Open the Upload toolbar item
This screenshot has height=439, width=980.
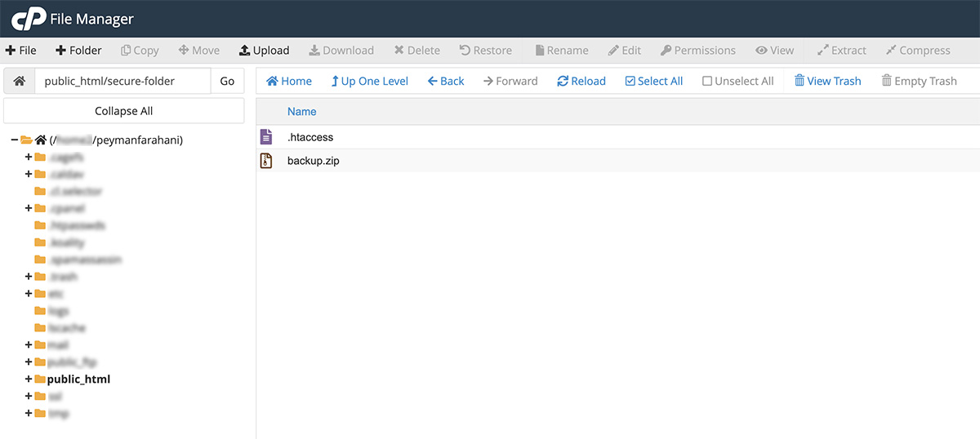point(264,51)
